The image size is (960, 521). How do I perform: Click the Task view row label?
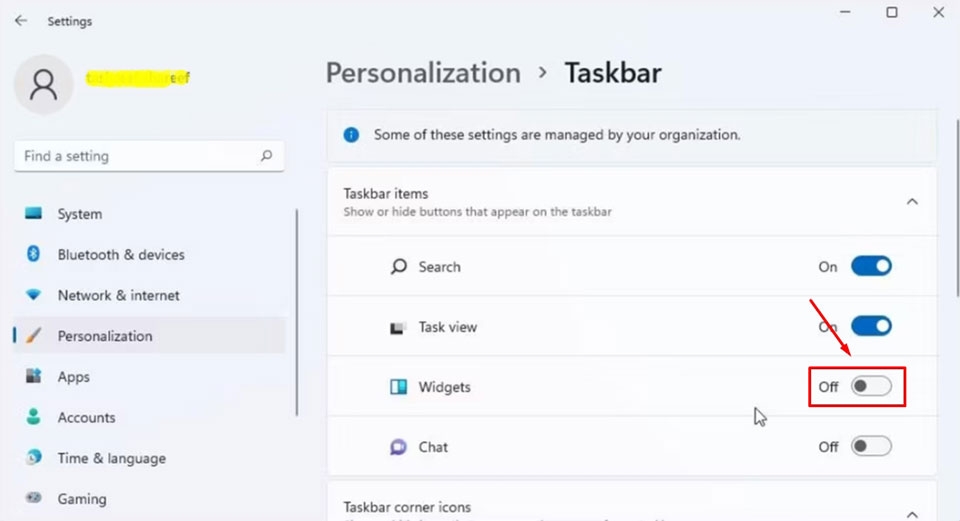(x=448, y=327)
